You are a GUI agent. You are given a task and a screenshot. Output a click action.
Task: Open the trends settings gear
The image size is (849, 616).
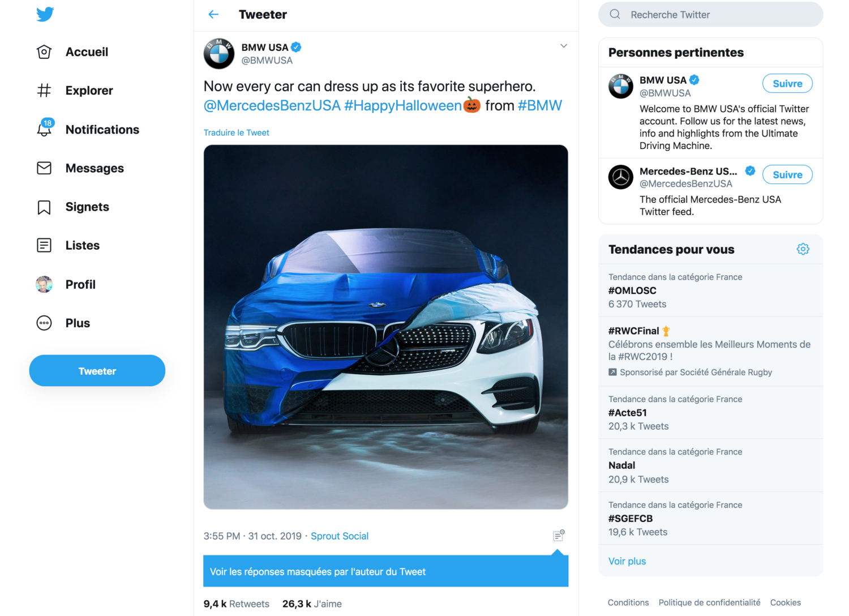(x=803, y=249)
